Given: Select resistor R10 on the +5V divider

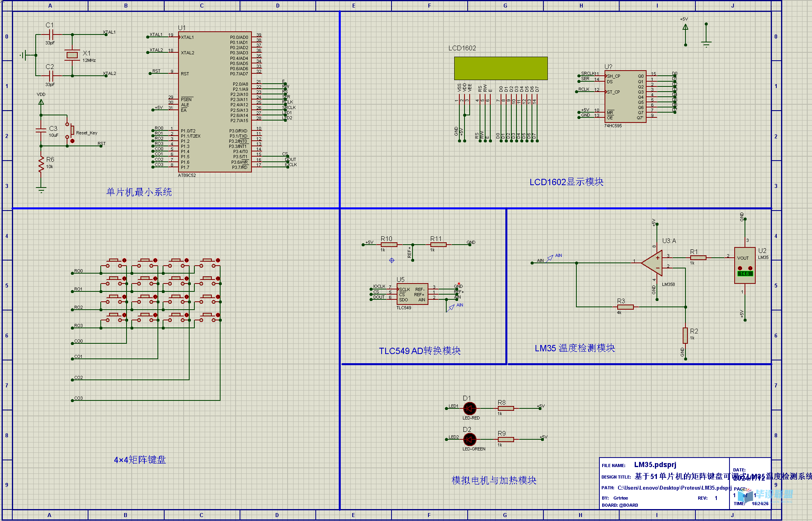Looking at the screenshot, I should 389,245.
